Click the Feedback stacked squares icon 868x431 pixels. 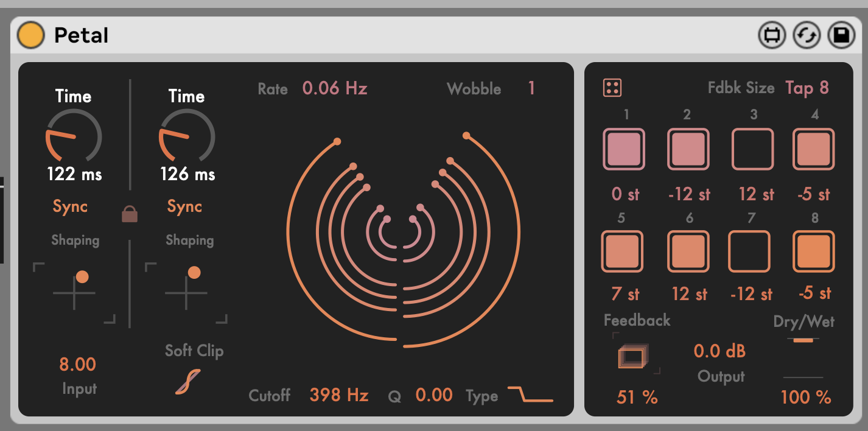pyautogui.click(x=633, y=356)
